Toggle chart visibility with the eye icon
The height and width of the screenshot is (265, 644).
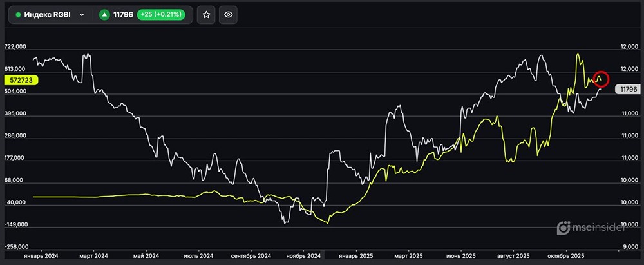tap(229, 14)
